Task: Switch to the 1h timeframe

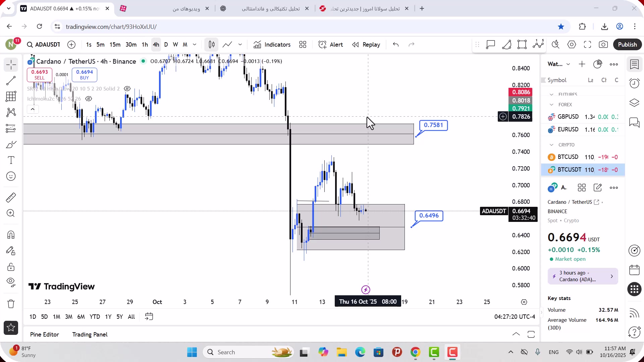Action: tap(145, 45)
